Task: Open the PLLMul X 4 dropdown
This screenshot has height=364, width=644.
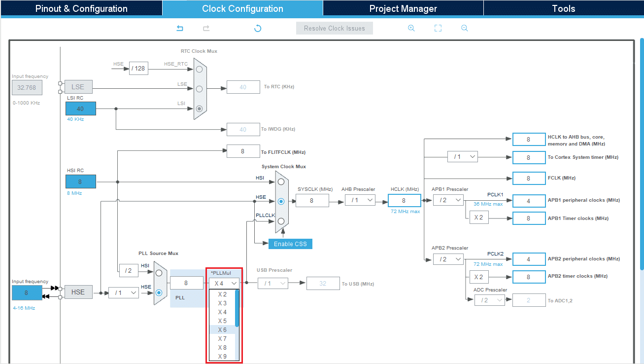Action: [224, 283]
